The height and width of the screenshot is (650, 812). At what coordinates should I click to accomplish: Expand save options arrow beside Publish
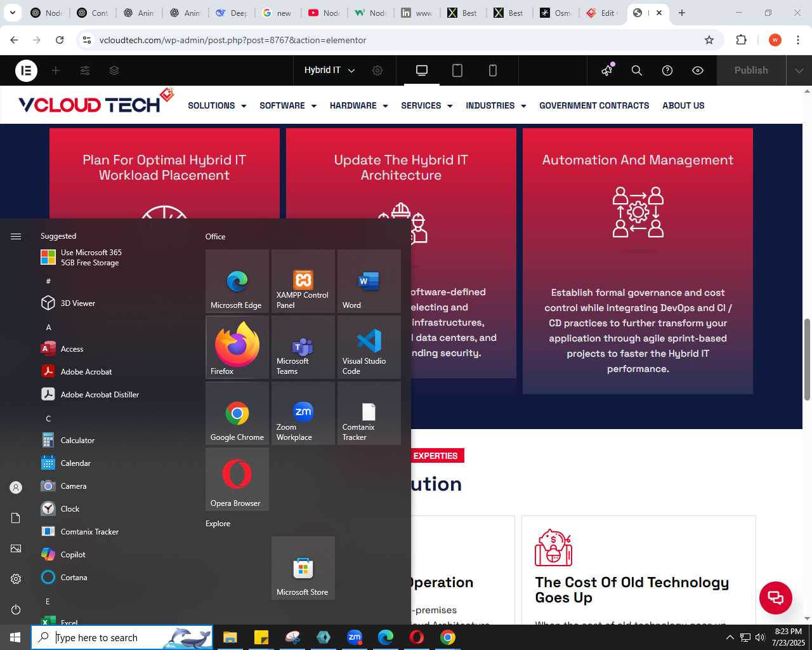coord(799,70)
